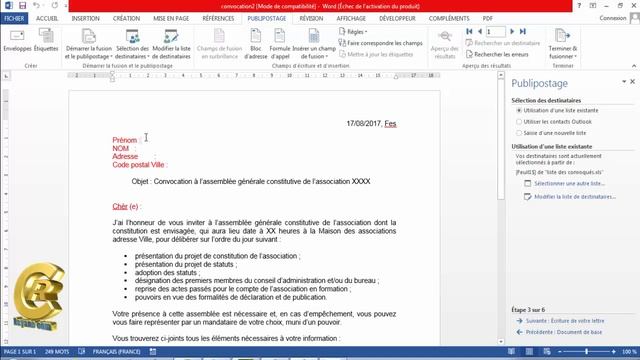The image size is (640, 360).
Task: Go to Suivante : Écriture de votre lettre
Action: click(x=565, y=321)
